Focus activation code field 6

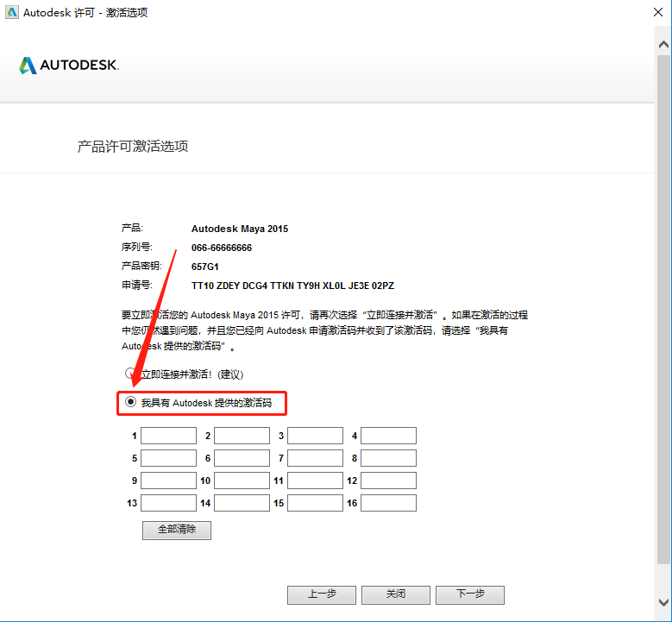242,458
